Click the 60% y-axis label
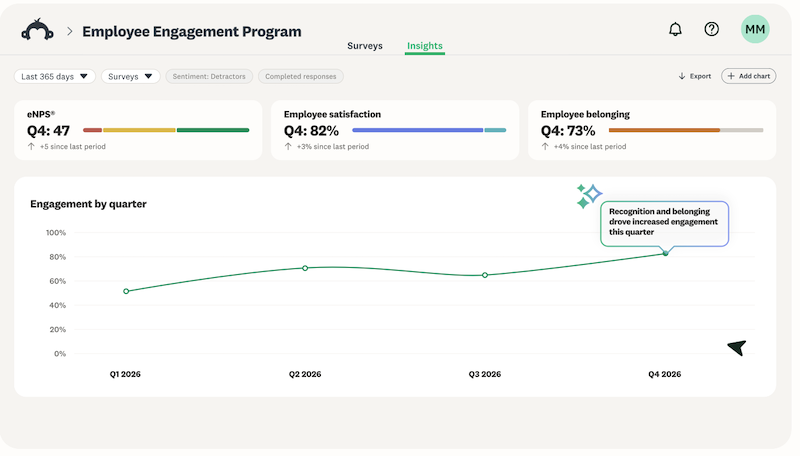The height and width of the screenshot is (456, 800). [58, 281]
